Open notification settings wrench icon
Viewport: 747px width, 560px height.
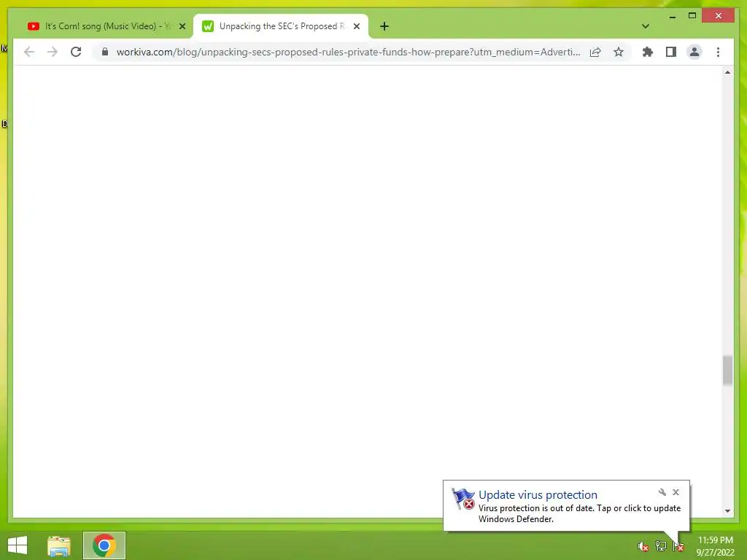click(x=662, y=492)
